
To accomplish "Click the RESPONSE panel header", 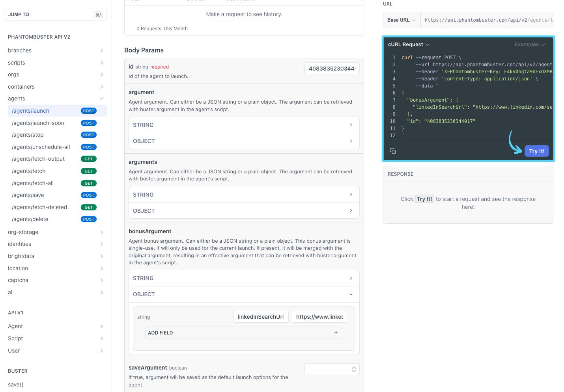I will pyautogui.click(x=468, y=174).
